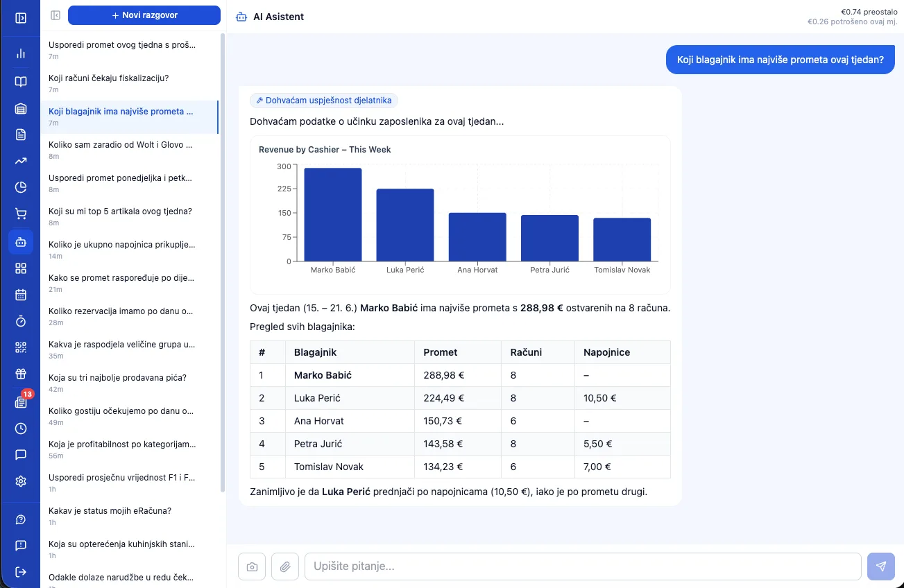This screenshot has height=588, width=904.
Task: Click the Marko Babić bar in chart
Action: 333,214
